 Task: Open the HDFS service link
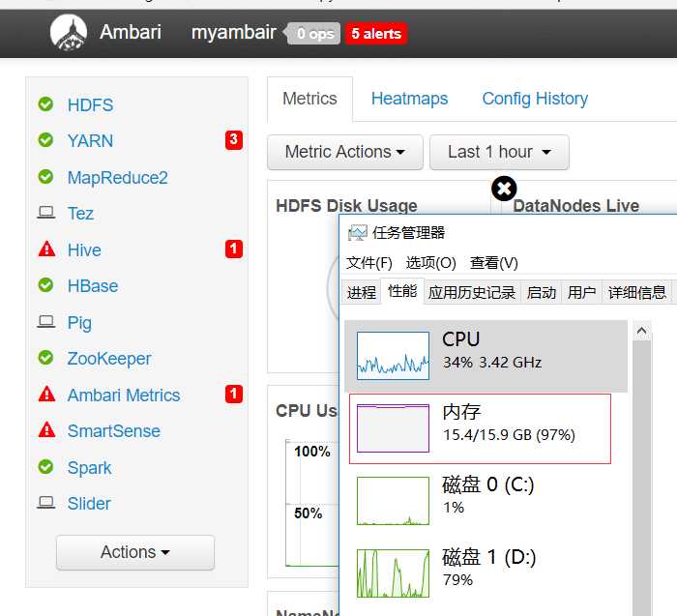tap(90, 104)
